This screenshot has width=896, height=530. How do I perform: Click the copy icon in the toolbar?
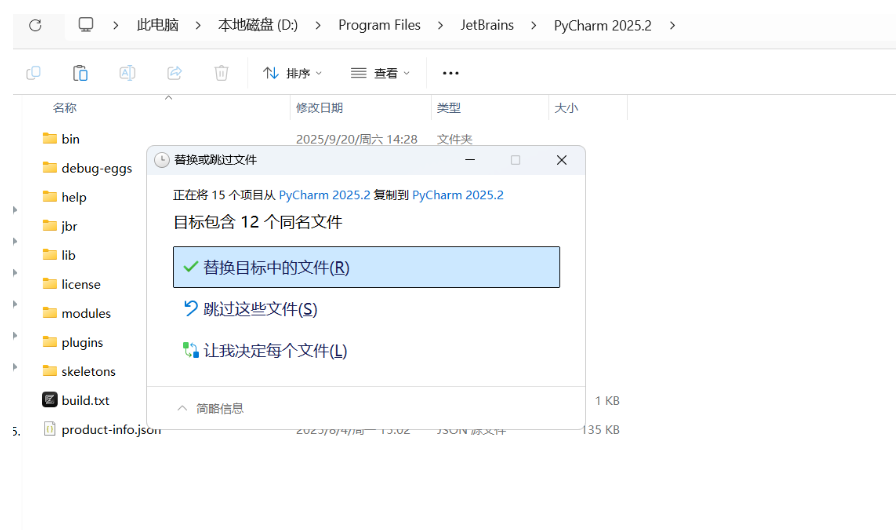(33, 73)
